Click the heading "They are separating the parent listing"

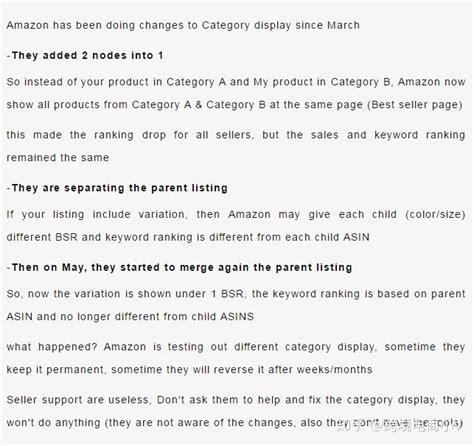pos(117,188)
